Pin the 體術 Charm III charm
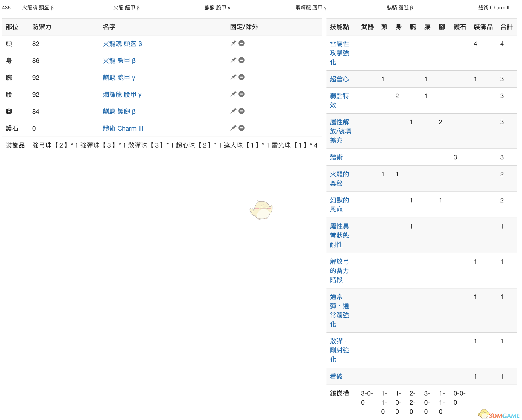The width and height of the screenshot is (522, 420). click(233, 128)
